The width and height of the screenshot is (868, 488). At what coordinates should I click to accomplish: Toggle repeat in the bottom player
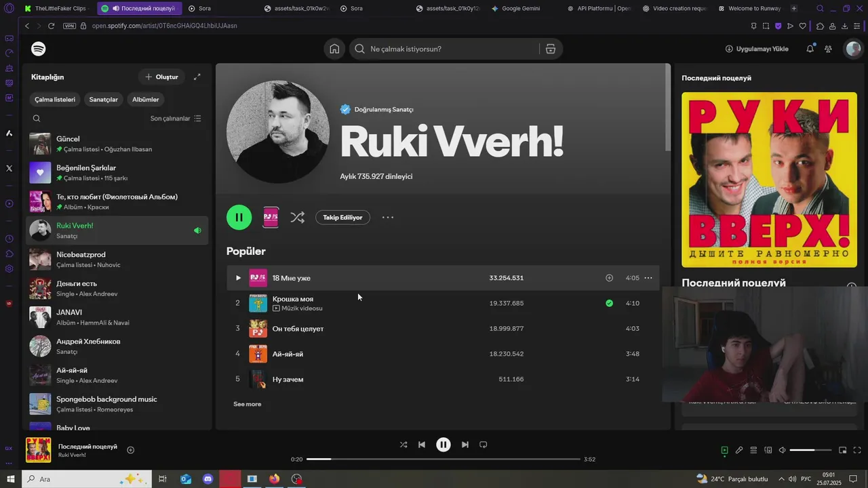(x=484, y=445)
